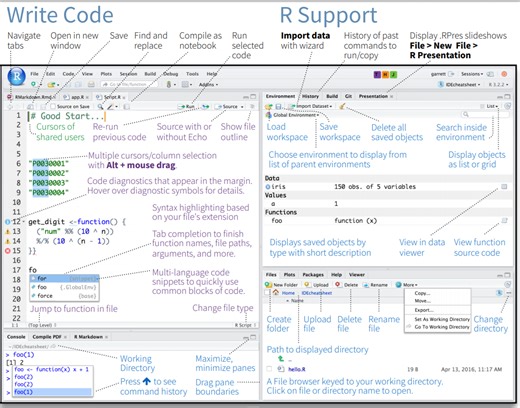
Task: Open the Import Dataset dropdown
Action: tap(311, 106)
